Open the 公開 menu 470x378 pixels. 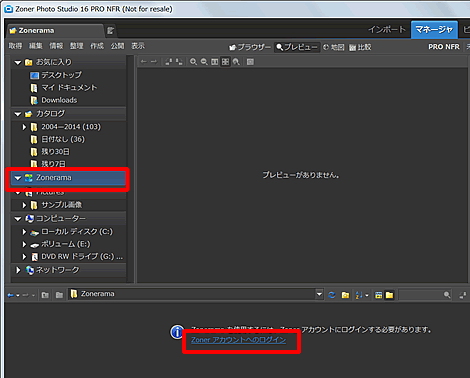[118, 46]
